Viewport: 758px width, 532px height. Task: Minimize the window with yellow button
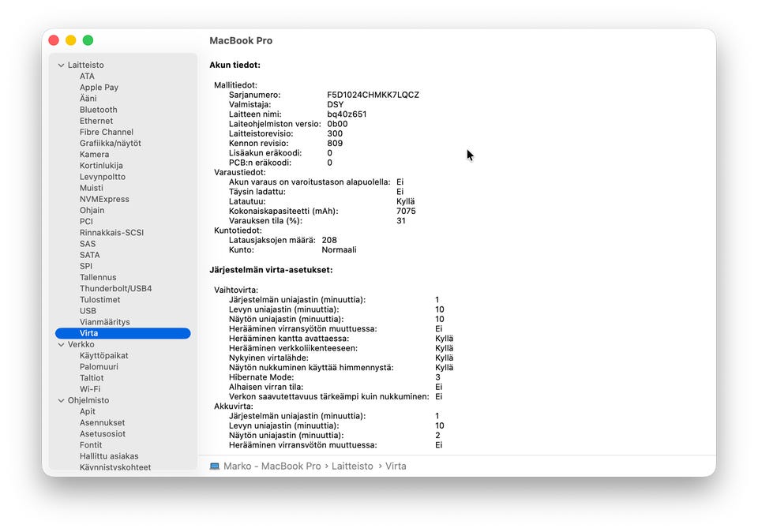(x=70, y=40)
